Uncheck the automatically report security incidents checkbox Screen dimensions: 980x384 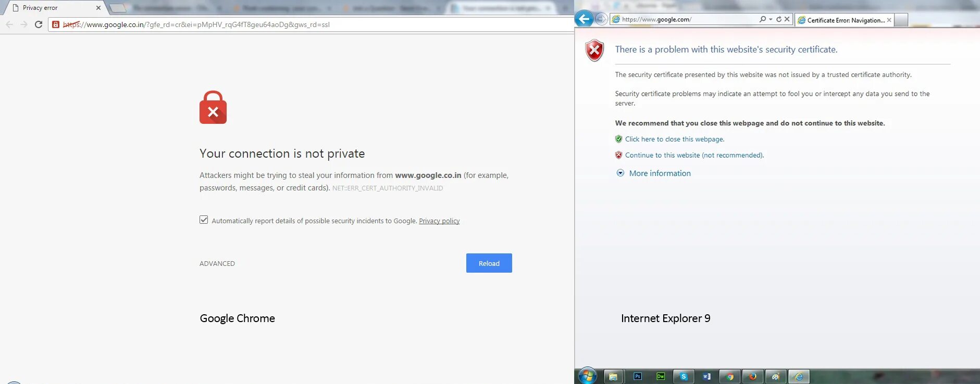[204, 220]
